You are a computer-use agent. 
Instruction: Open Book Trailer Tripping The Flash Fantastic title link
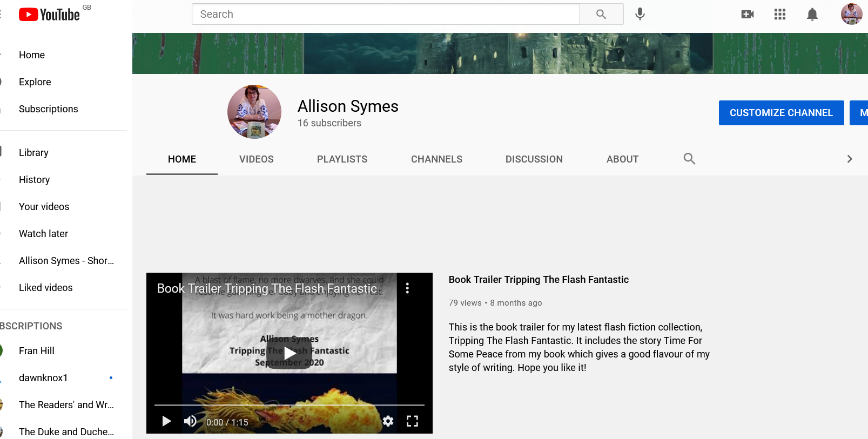[539, 280]
